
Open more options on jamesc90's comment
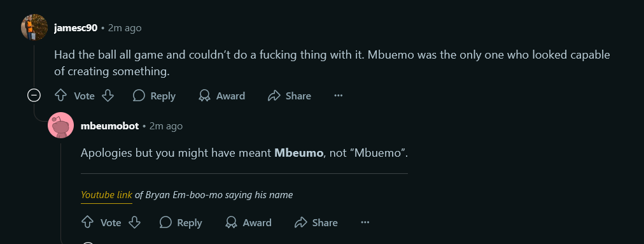(x=338, y=96)
